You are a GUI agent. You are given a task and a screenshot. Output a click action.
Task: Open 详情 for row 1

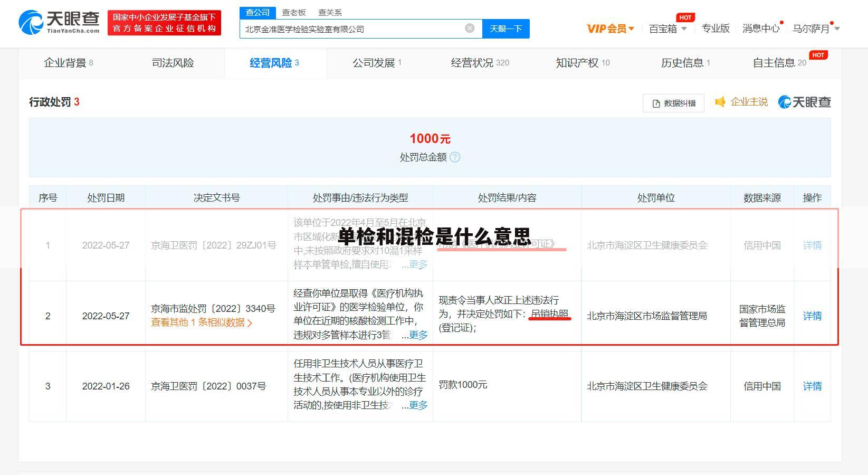click(x=812, y=245)
